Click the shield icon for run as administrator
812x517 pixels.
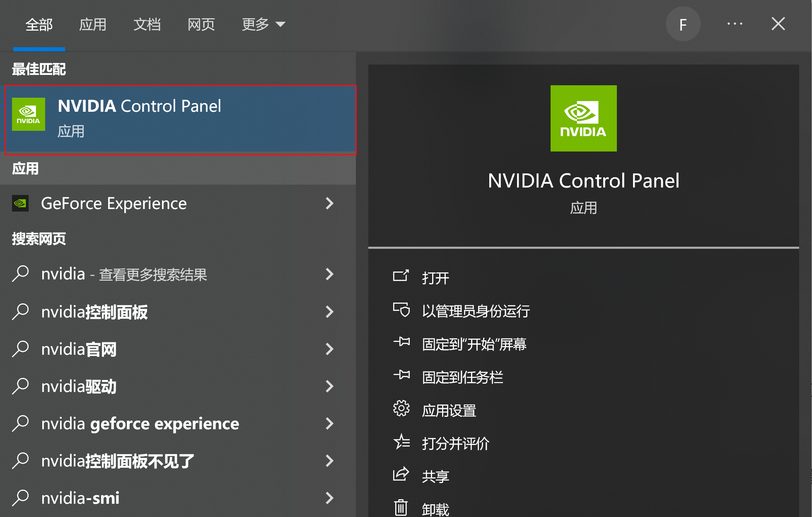pyautogui.click(x=401, y=310)
